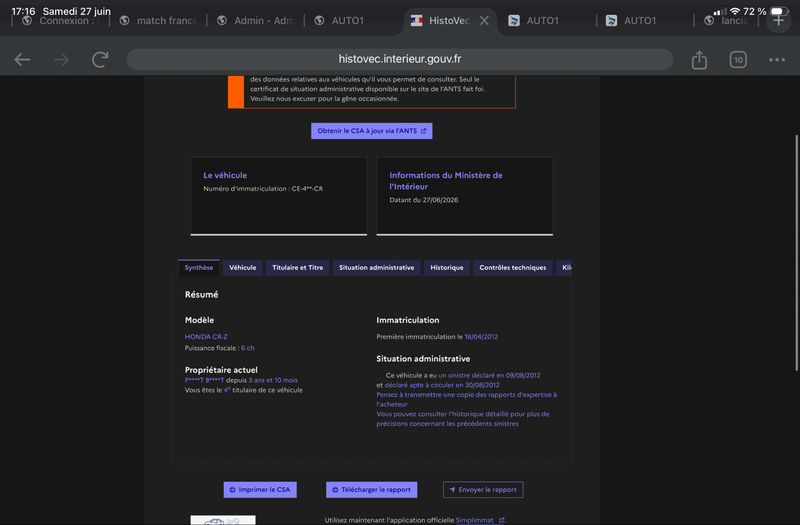
Task: Go back using the browser back arrow
Action: point(22,60)
